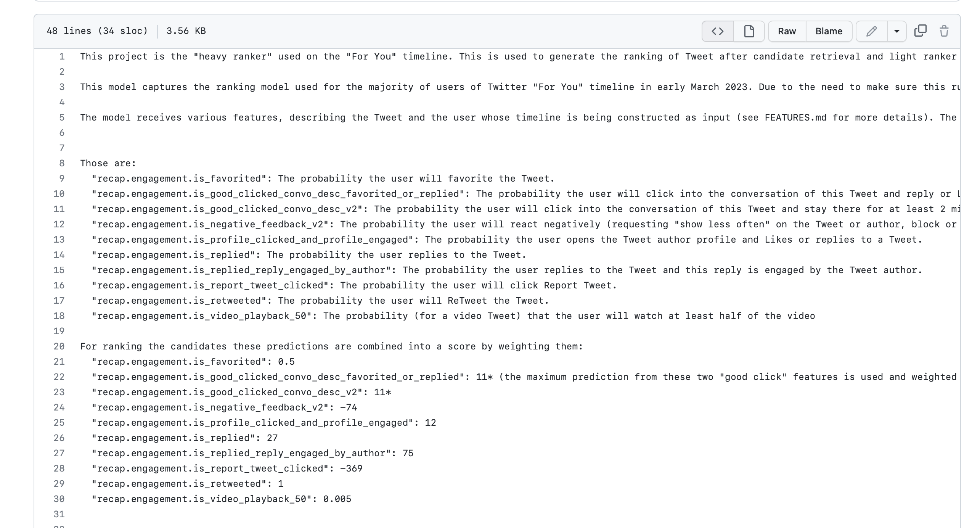Copy raw file contents icon

920,31
